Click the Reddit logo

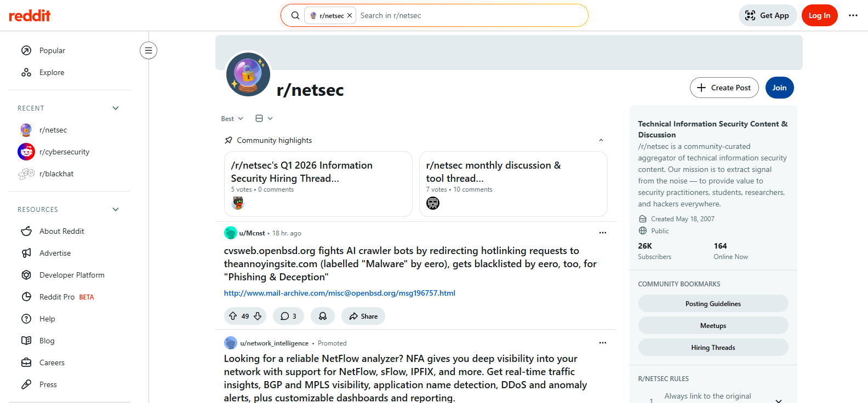pos(30,15)
